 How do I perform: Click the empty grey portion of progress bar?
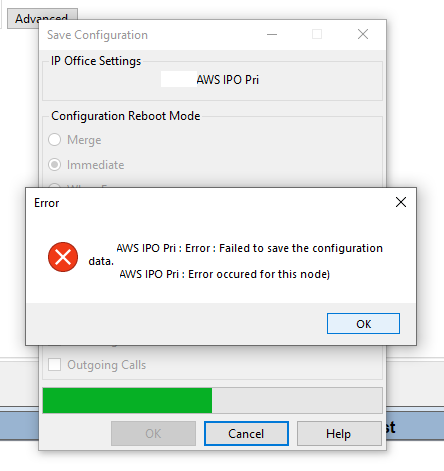point(297,400)
